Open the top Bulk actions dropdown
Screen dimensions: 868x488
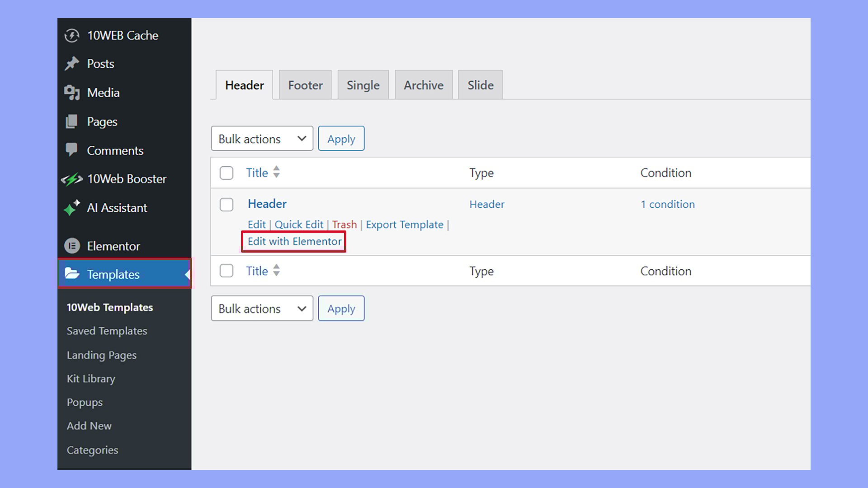pos(262,138)
